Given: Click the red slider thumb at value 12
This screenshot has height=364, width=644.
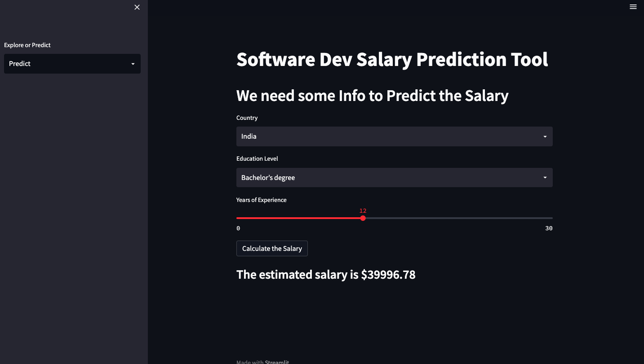Looking at the screenshot, I should pyautogui.click(x=363, y=218).
